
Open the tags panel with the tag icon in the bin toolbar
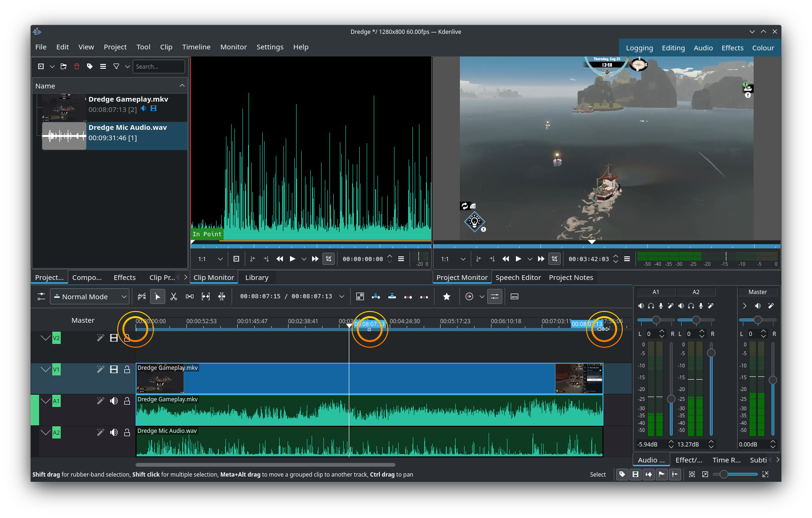(x=90, y=66)
